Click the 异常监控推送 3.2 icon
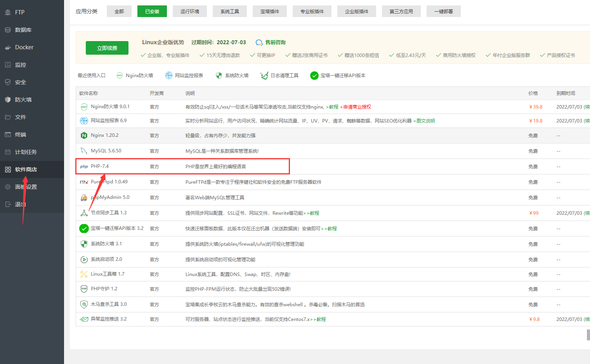590x364 pixels. (x=84, y=319)
